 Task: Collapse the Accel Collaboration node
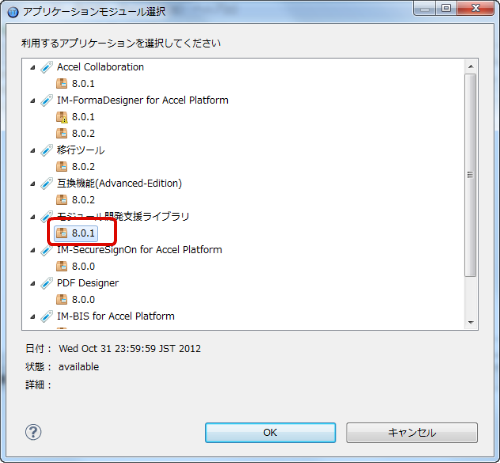coord(33,68)
